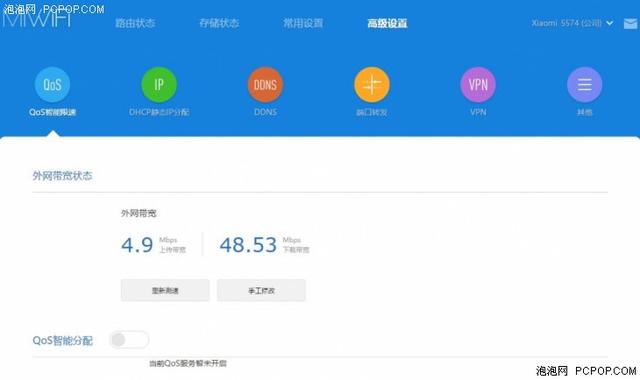
Task: Switch to the 高级设置 tab
Action: (x=387, y=23)
